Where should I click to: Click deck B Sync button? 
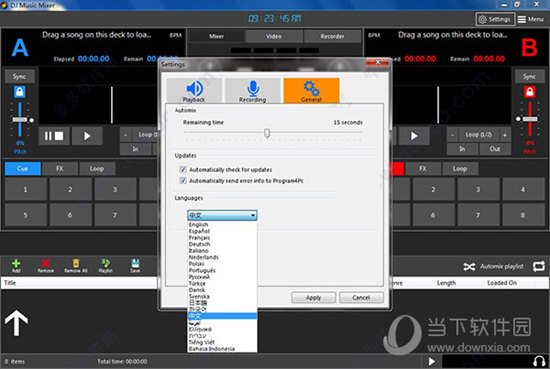pyautogui.click(x=529, y=76)
